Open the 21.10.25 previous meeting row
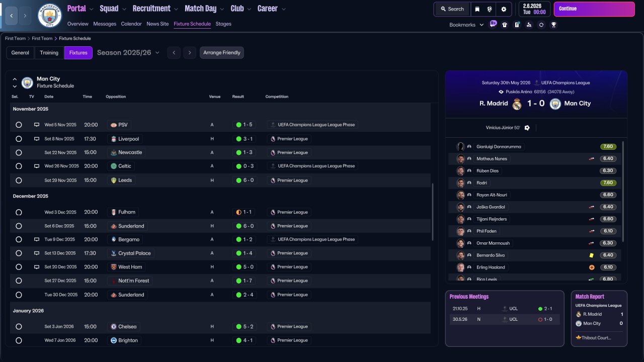 coord(505,309)
